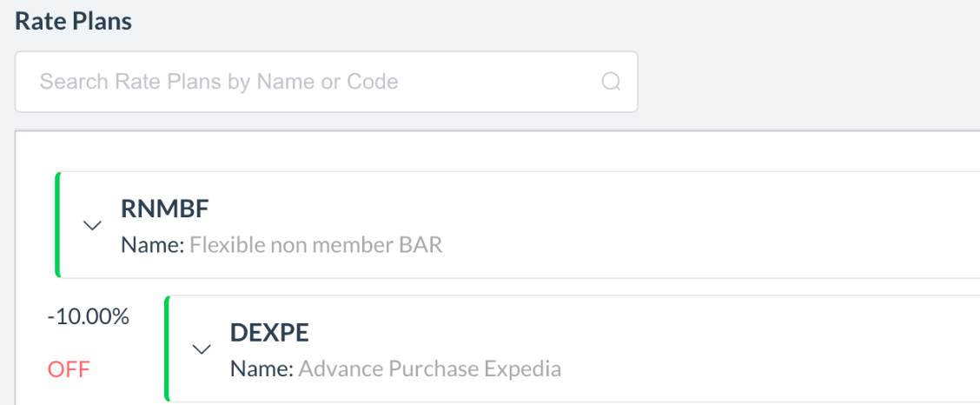Click the green status bar on DEXPE card
The height and width of the screenshot is (405, 980).
point(166,349)
